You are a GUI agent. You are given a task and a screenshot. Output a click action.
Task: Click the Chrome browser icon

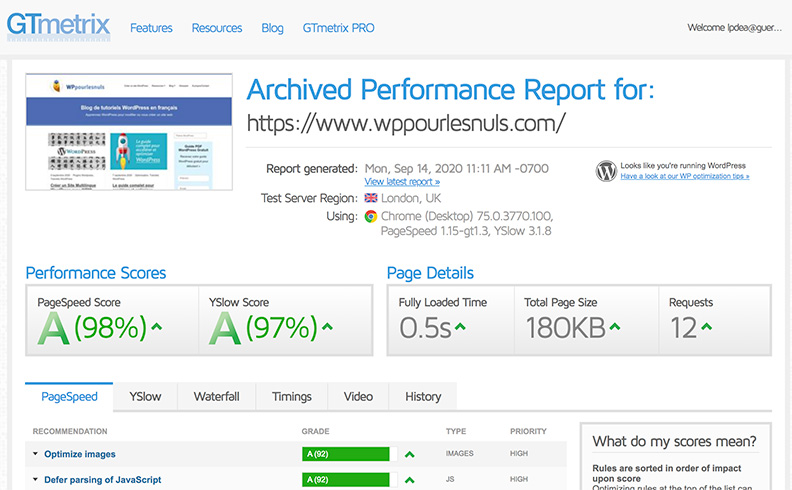[371, 217]
